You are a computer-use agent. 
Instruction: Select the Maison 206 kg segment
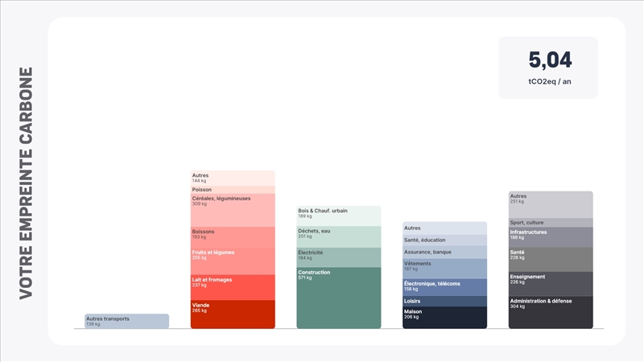click(x=444, y=317)
